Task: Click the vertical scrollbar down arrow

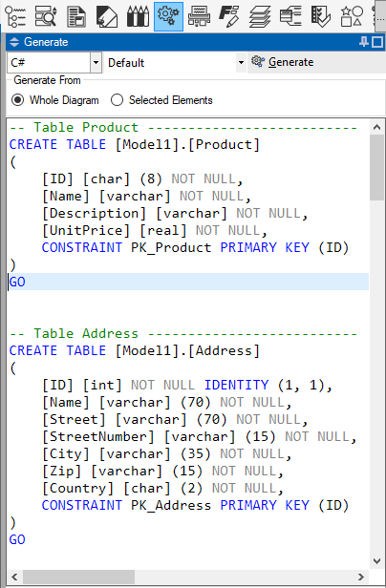Action: point(377,561)
